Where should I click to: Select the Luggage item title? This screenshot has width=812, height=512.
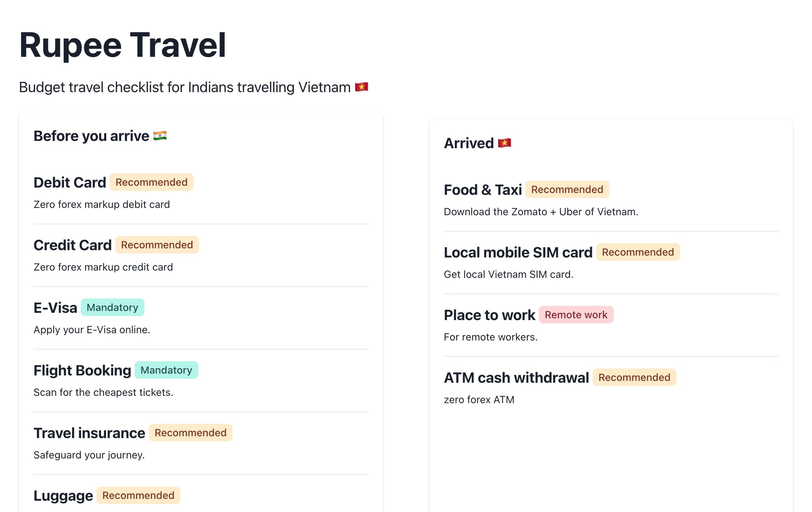(x=63, y=496)
